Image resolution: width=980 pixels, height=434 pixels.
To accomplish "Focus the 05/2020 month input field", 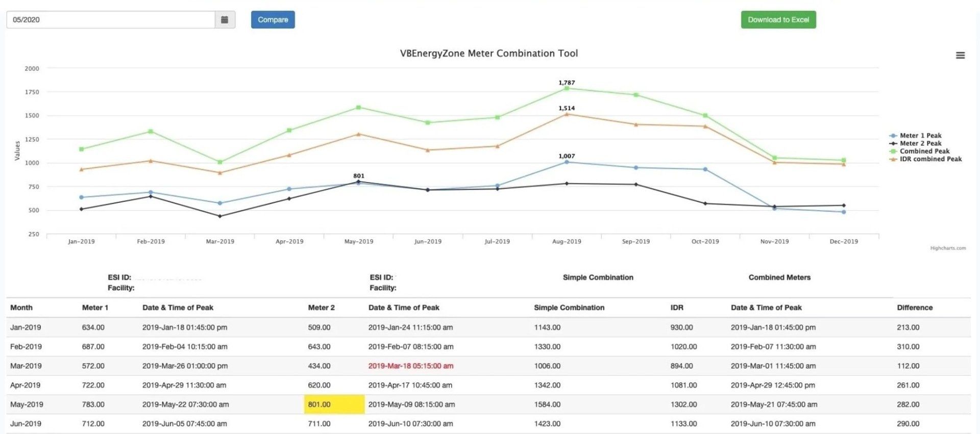I will pos(111,20).
